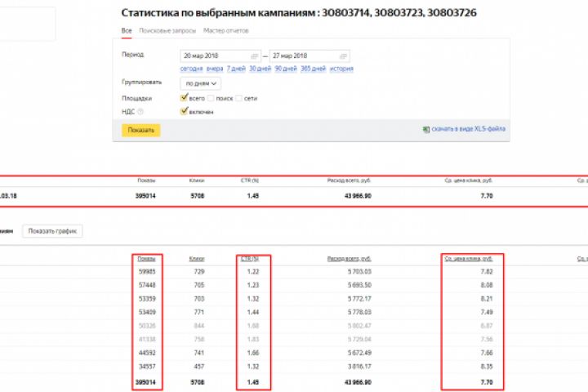This screenshot has height=392, width=588.
Task: Toggle the всего checkbox
Action: (184, 98)
